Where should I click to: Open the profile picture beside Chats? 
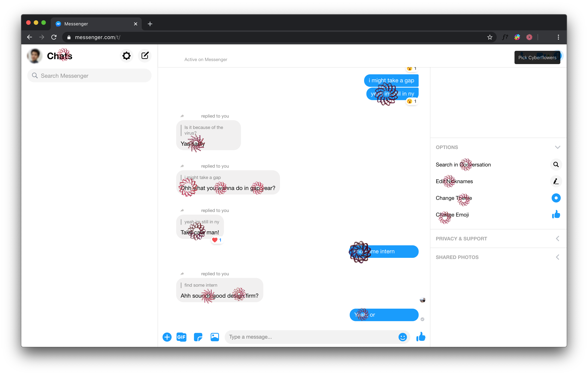click(x=35, y=56)
